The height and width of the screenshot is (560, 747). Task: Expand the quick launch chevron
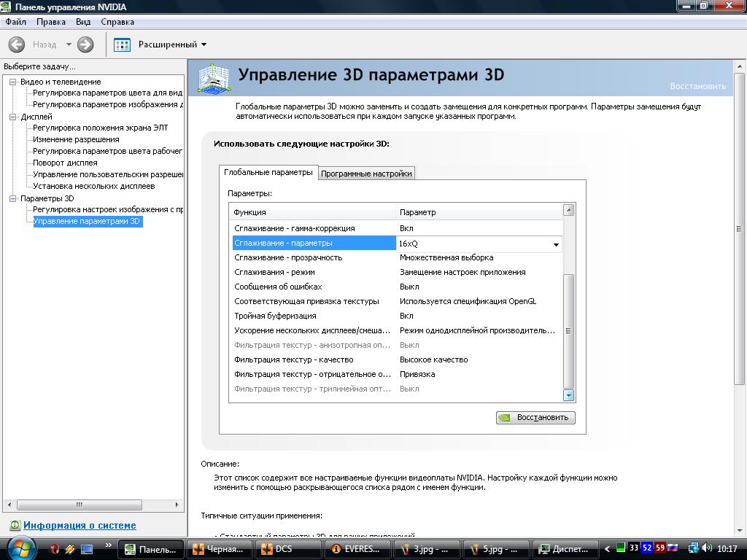coord(109,545)
